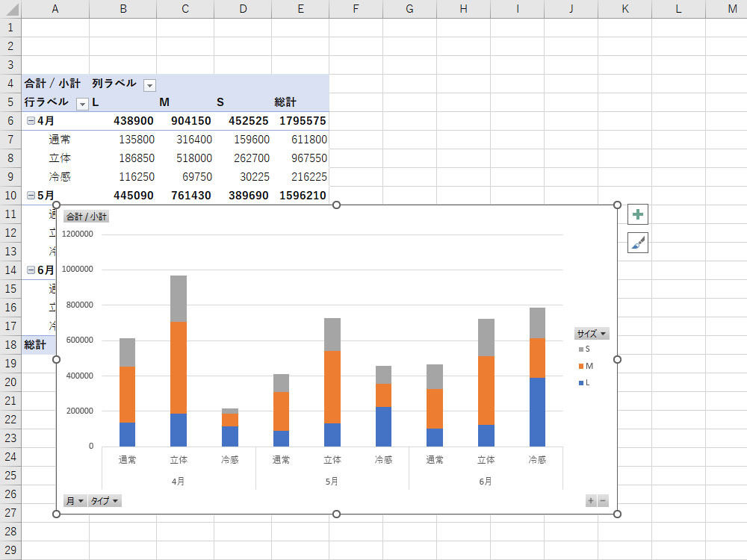747x560 pixels.
Task: Click the blue L legend marker
Action: [x=580, y=382]
